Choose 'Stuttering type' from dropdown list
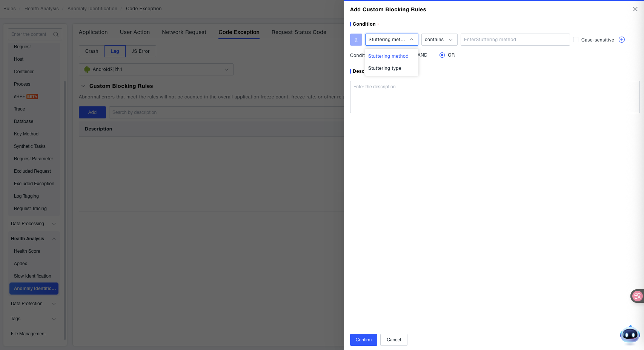Image resolution: width=644 pixels, height=350 pixels. (385, 68)
